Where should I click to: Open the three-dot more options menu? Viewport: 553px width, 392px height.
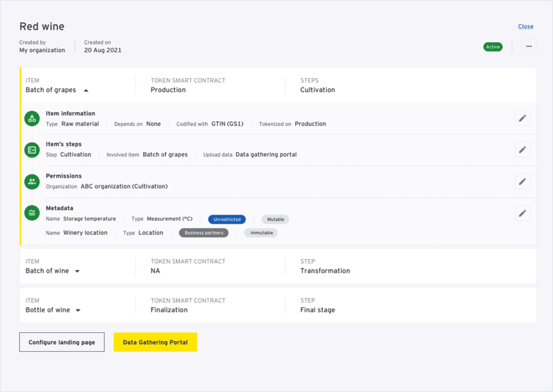pos(529,46)
